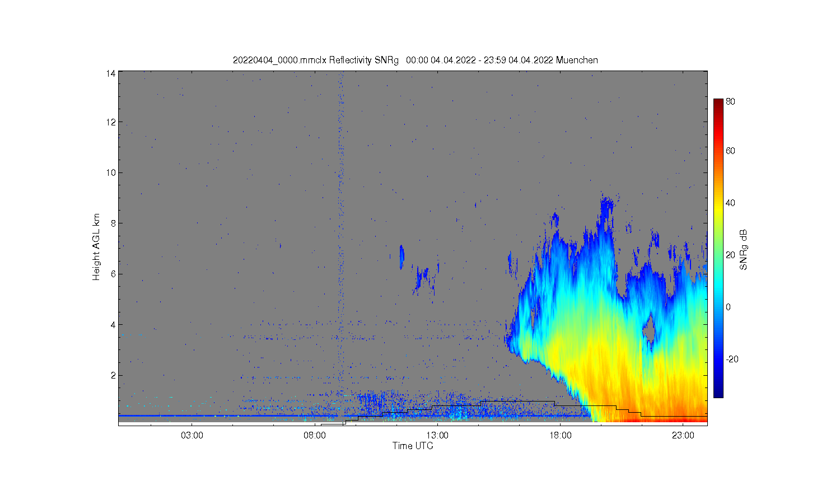
Task: Click the 40 dB colorbar label
Action: tap(730, 203)
